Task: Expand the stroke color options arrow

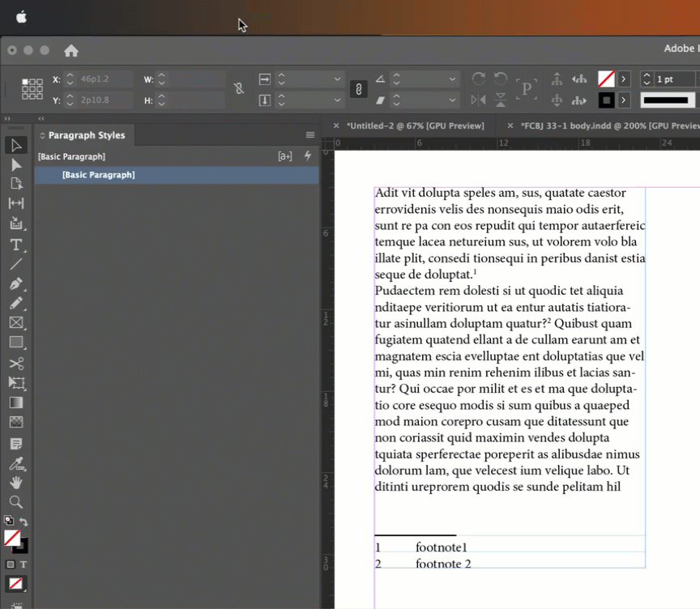Action: [x=623, y=100]
